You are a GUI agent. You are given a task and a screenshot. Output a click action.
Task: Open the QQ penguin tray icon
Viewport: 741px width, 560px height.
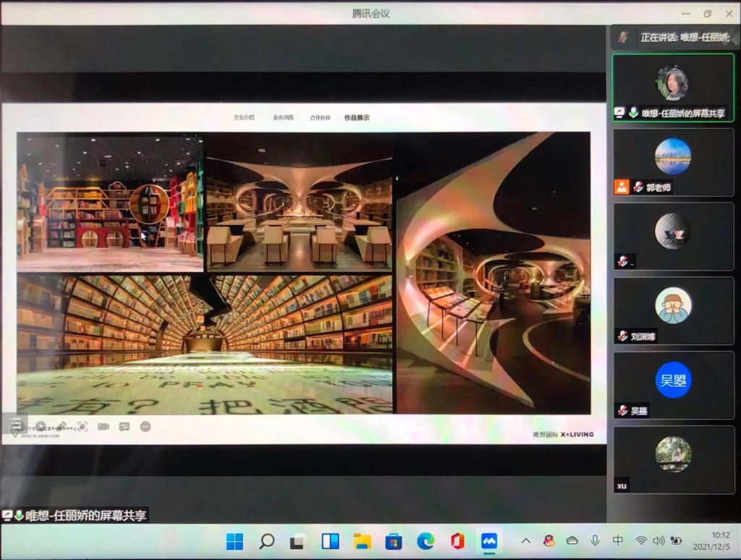[549, 540]
